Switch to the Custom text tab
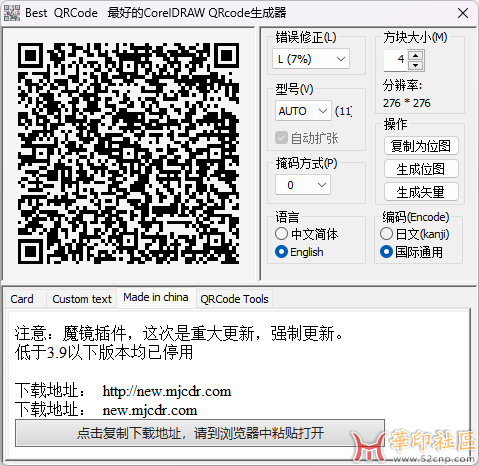This screenshot has width=479, height=466. [82, 299]
